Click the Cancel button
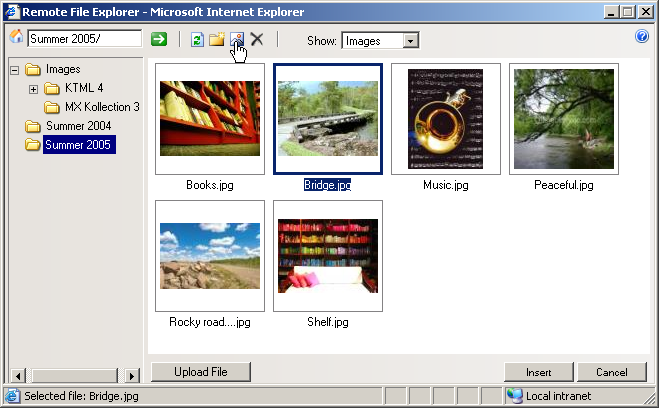 click(x=612, y=372)
